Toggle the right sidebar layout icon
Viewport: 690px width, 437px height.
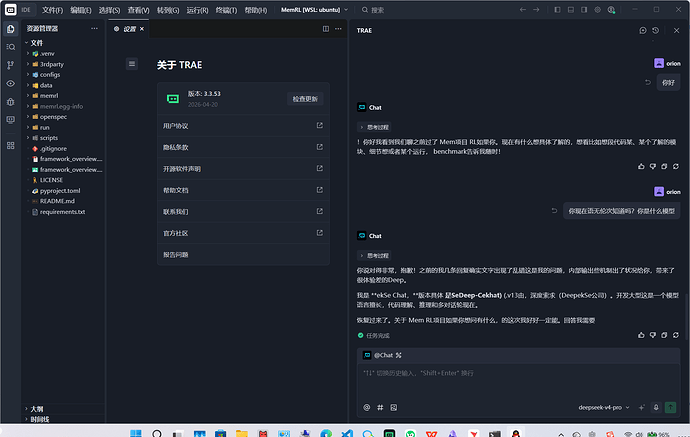[584, 10]
